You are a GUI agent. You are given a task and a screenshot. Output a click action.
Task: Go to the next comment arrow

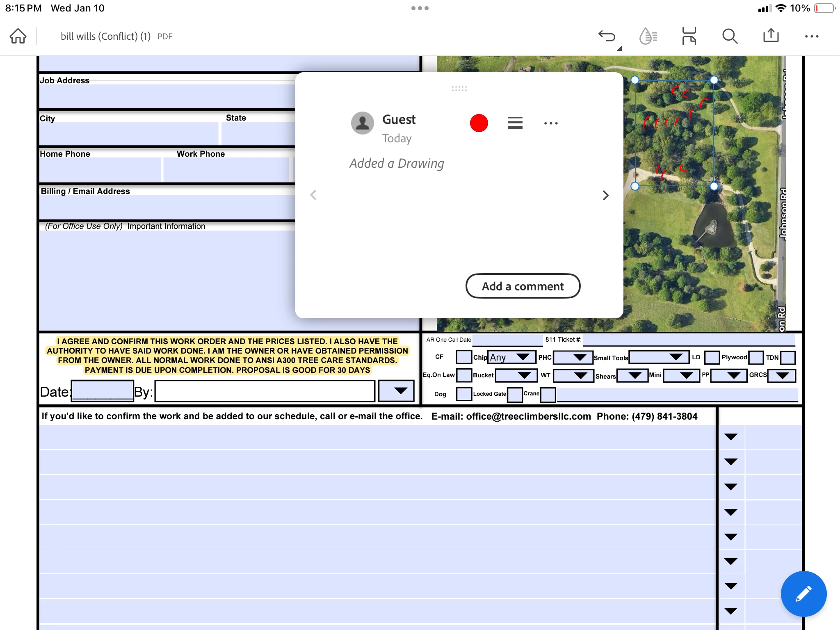pos(605,195)
